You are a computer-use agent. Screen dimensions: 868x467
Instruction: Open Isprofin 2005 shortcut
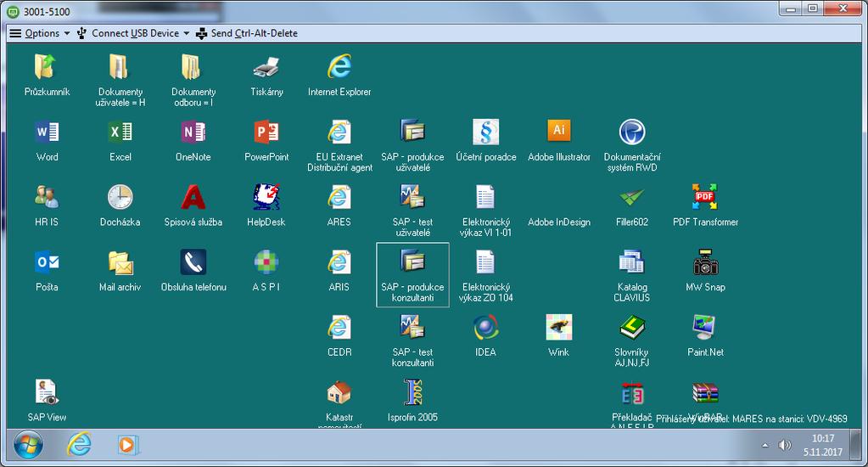pos(412,391)
